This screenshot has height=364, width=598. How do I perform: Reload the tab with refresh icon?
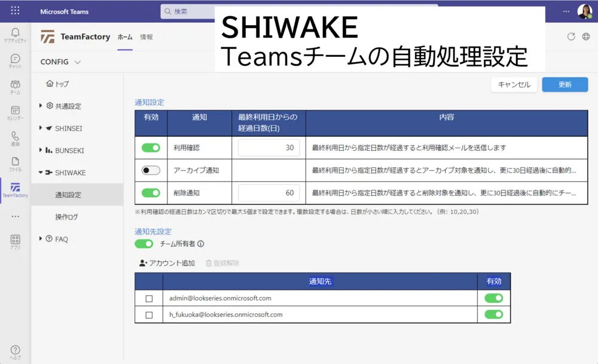[571, 36]
